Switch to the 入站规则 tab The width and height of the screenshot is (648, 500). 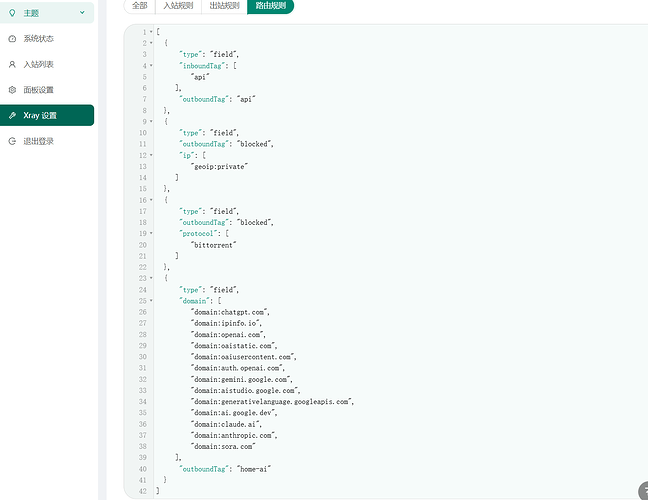(178, 6)
